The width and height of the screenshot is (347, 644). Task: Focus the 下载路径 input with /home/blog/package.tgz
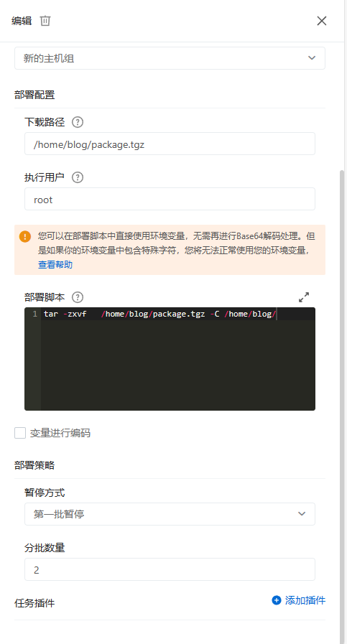[x=170, y=144]
